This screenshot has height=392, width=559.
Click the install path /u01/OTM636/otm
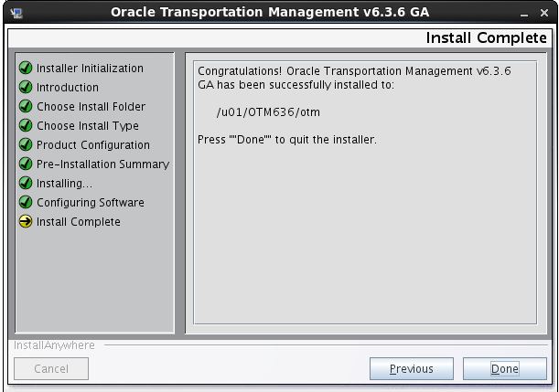268,112
